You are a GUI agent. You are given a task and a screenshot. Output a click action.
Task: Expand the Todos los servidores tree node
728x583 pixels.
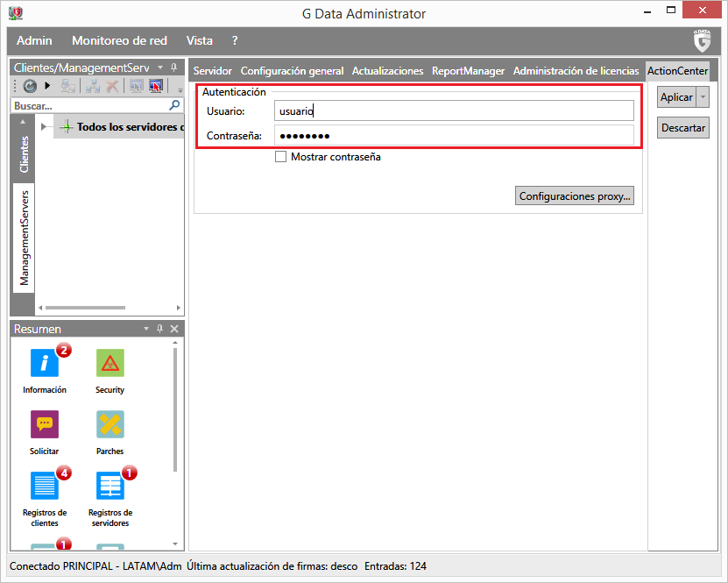tap(43, 127)
